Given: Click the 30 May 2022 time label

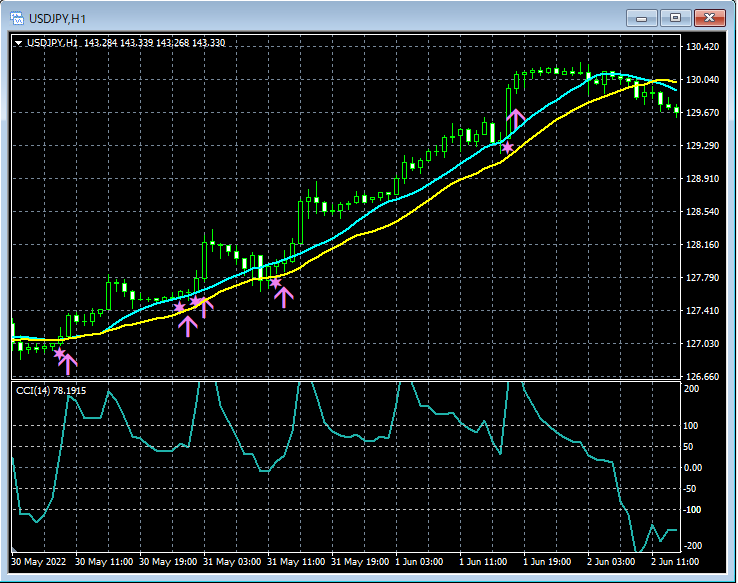Looking at the screenshot, I should pyautogui.click(x=39, y=562).
